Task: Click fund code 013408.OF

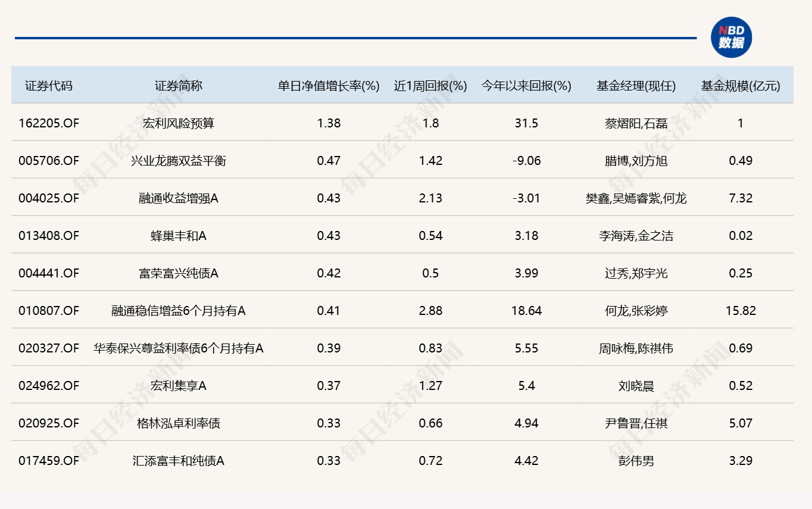Action: [x=49, y=236]
